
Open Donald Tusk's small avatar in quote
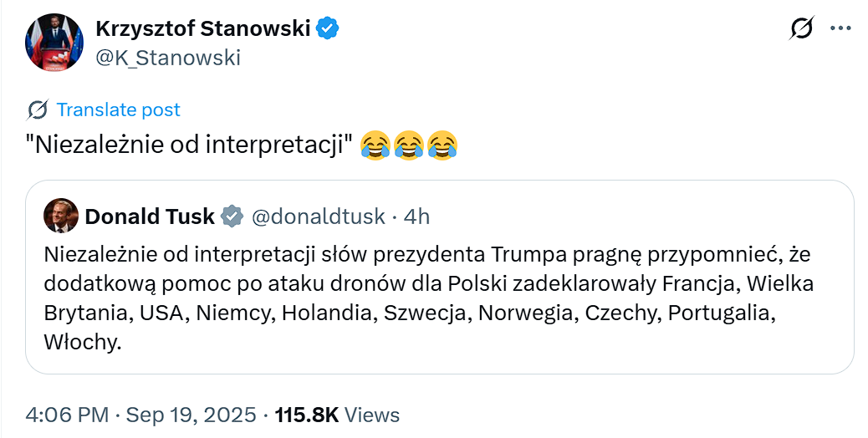[60, 216]
